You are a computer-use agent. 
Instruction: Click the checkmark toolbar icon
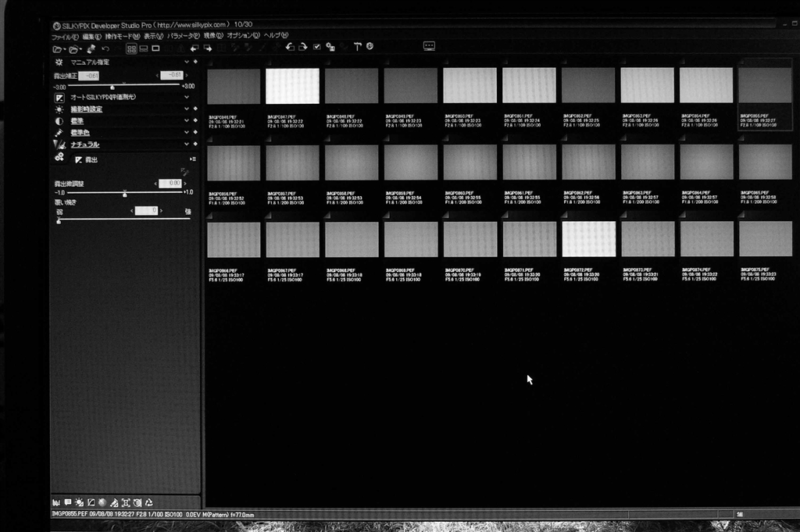click(317, 47)
